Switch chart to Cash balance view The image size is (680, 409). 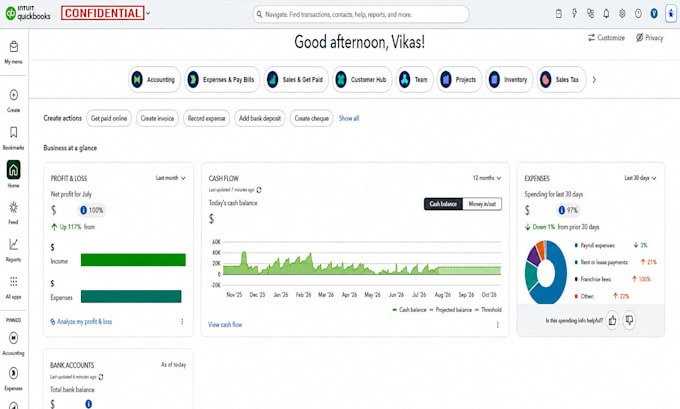click(443, 204)
